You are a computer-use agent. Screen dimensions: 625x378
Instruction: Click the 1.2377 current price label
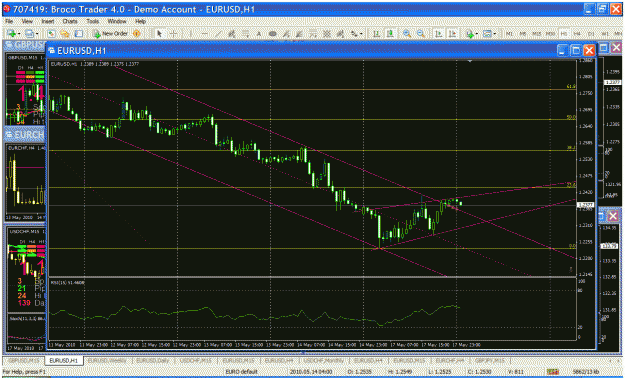[x=586, y=205]
